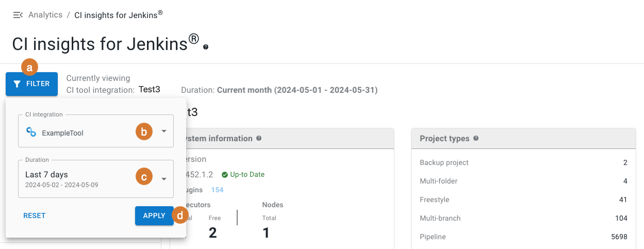The image size is (644, 249).
Task: Click the Up-to Date check icon
Action: pyautogui.click(x=224, y=175)
